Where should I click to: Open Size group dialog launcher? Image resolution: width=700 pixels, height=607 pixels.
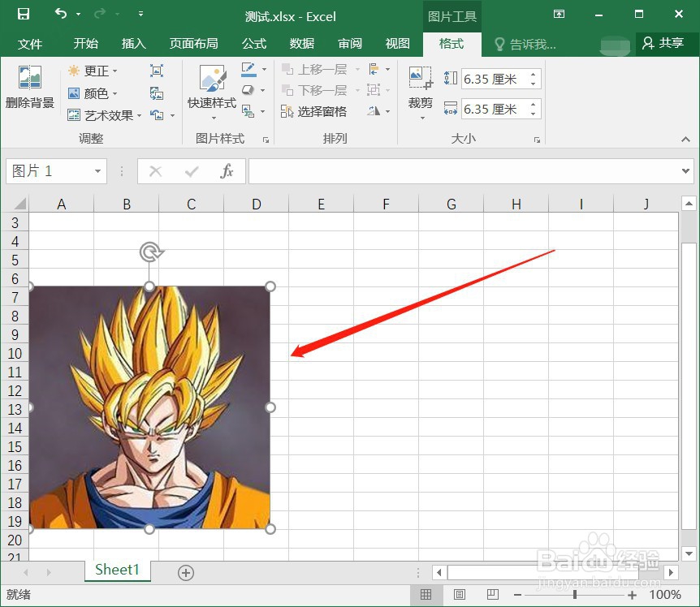537,140
